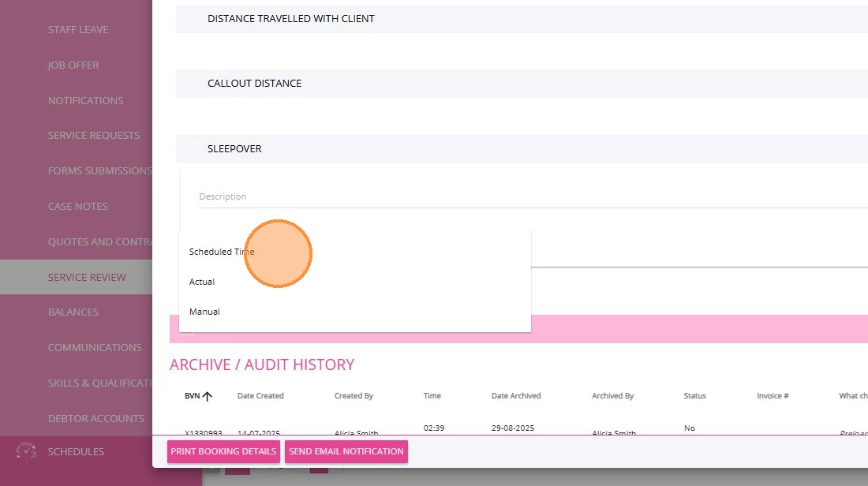This screenshot has width=868, height=486.
Task: Open Balances from the sidebar
Action: click(73, 312)
